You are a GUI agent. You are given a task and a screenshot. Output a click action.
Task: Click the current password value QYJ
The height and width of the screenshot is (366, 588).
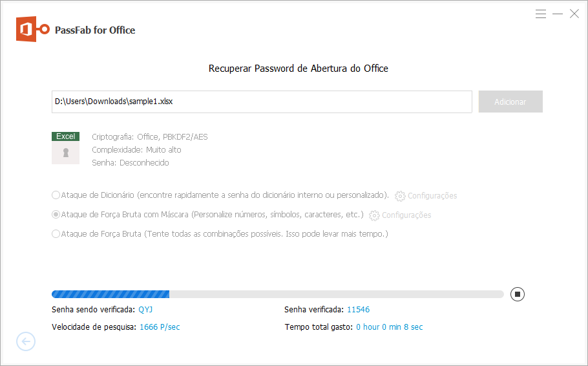tap(145, 310)
